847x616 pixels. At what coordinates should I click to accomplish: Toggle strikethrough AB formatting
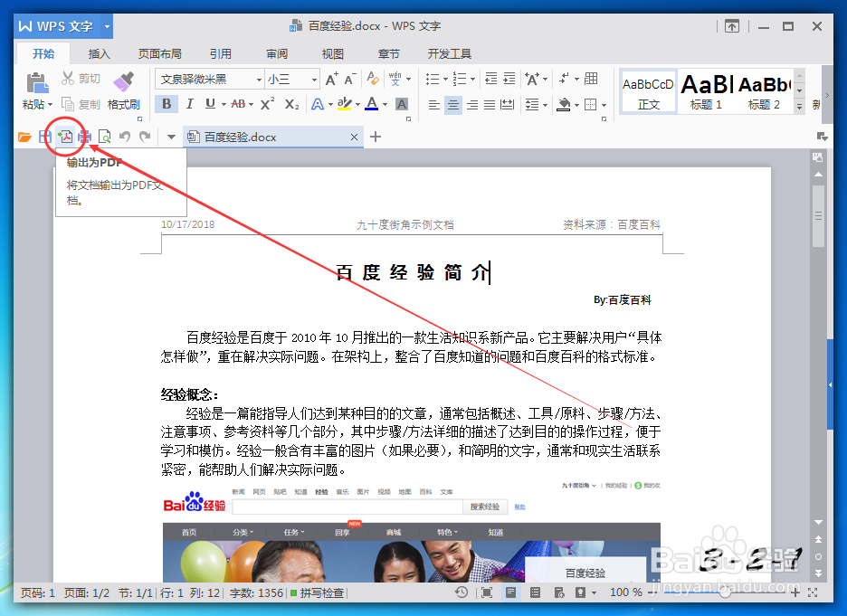click(x=238, y=104)
